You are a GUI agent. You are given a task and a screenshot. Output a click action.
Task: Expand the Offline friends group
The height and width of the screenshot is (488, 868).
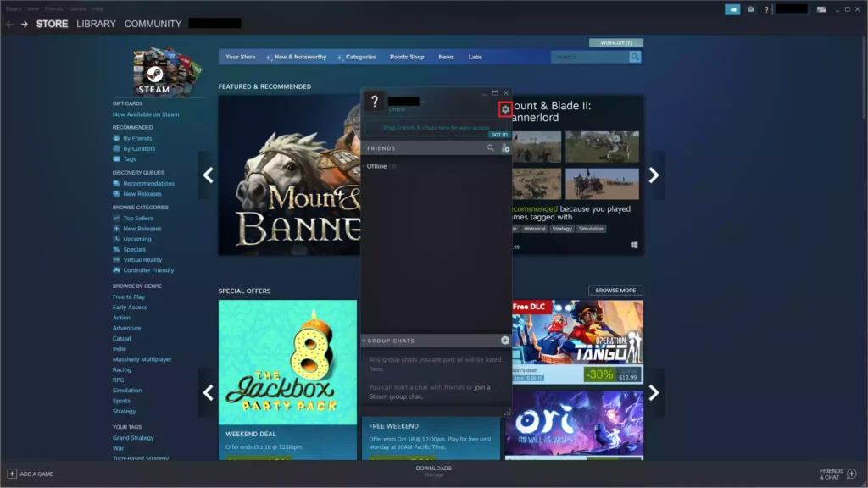click(x=380, y=166)
